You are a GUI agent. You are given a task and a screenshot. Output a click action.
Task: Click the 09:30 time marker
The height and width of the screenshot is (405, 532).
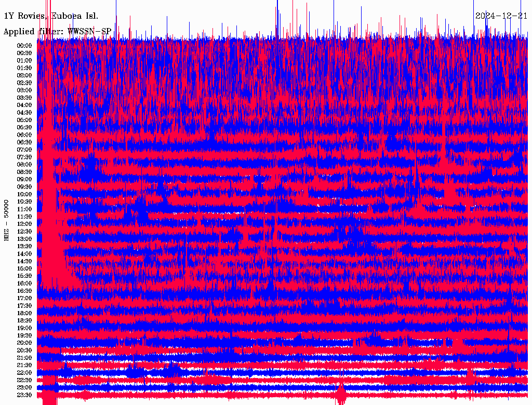pos(24,187)
